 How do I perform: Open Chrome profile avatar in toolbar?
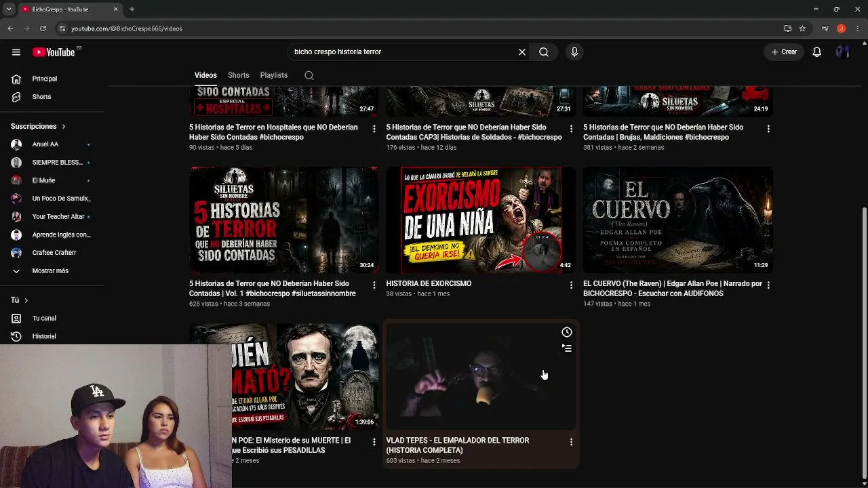click(842, 28)
